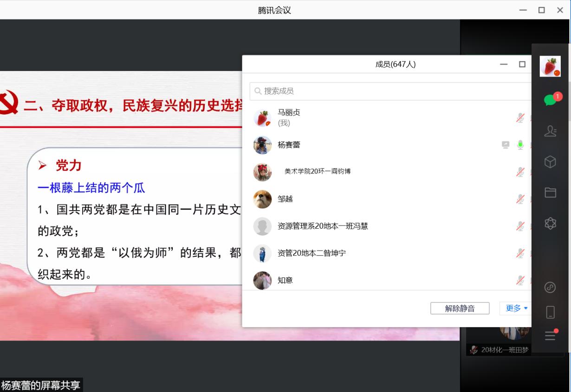Click the hexagon flower icon in sidebar
This screenshot has height=392, width=571.
pos(550,224)
